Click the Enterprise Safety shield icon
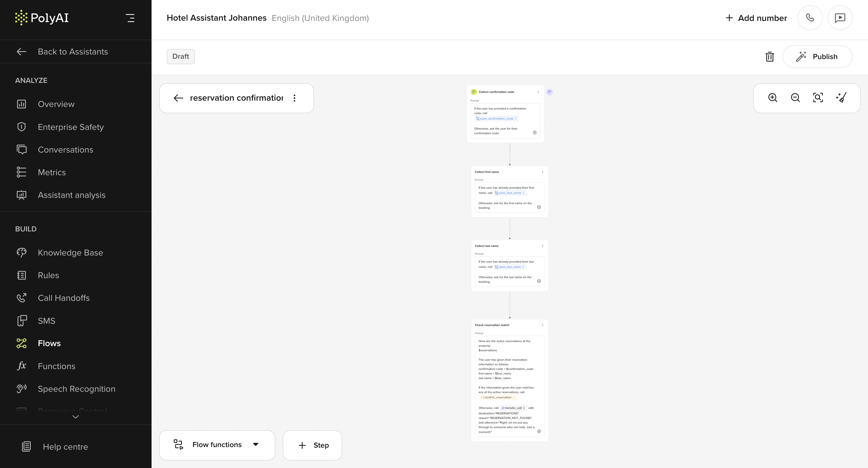The height and width of the screenshot is (468, 868). click(22, 127)
